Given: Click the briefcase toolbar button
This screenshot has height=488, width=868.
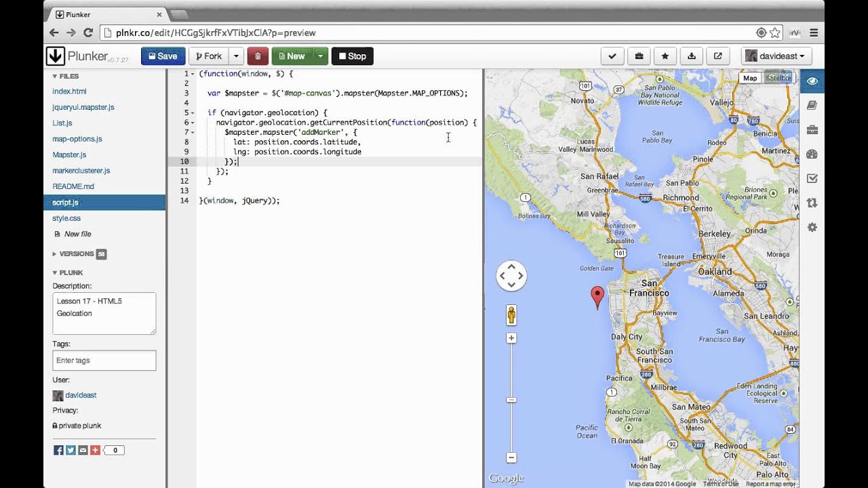Looking at the screenshot, I should (x=639, y=56).
